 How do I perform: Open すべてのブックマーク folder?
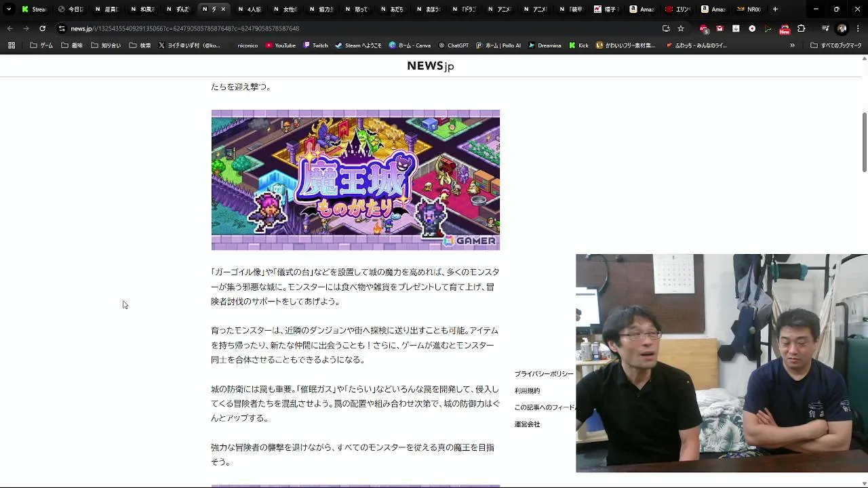836,45
